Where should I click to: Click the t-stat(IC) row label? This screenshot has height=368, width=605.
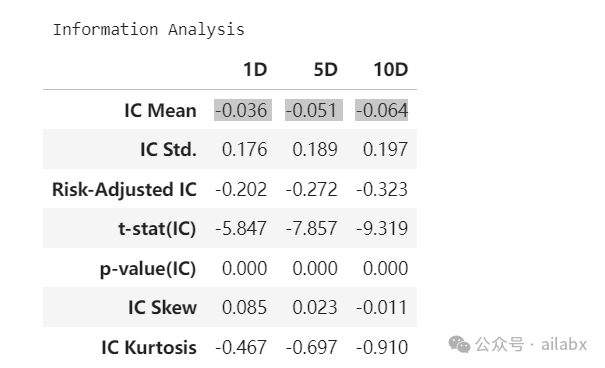coord(157,229)
